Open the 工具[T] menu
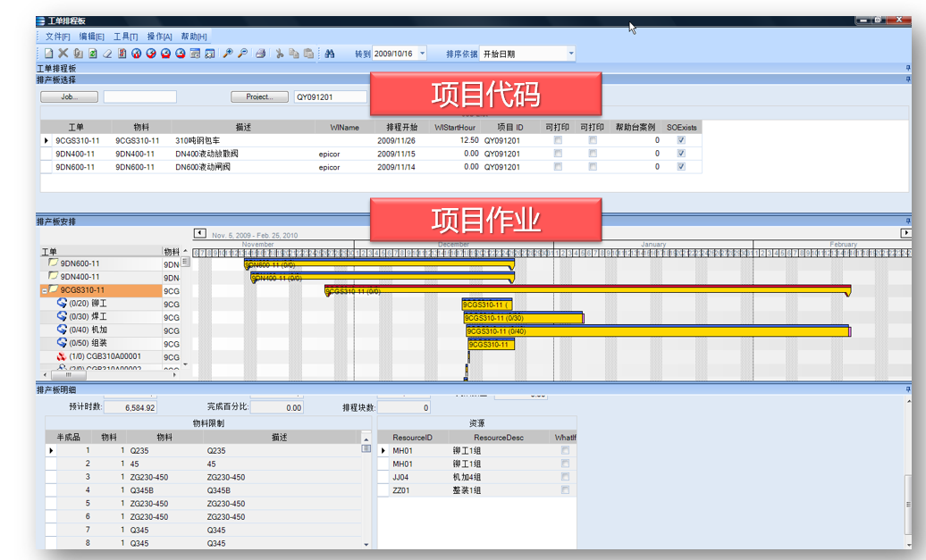 (125, 37)
